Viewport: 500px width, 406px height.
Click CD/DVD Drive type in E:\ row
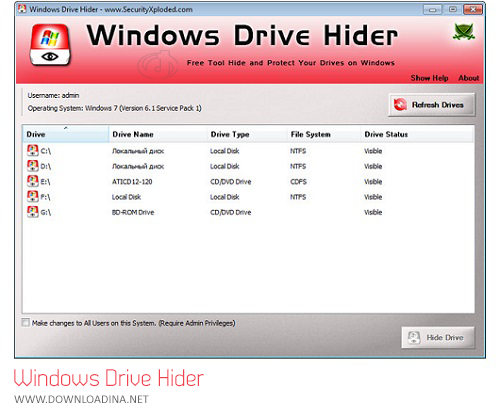(231, 182)
